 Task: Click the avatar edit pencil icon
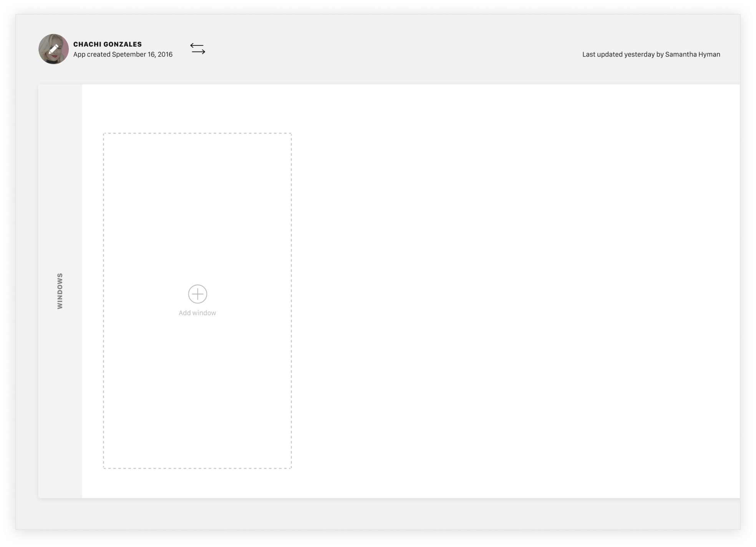[x=54, y=49]
